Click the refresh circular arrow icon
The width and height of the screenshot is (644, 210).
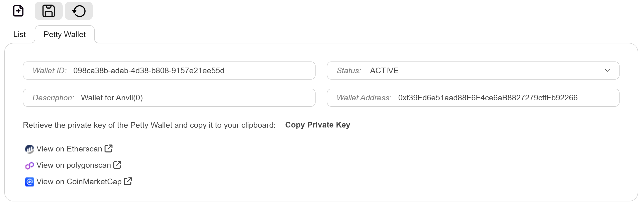(x=79, y=11)
